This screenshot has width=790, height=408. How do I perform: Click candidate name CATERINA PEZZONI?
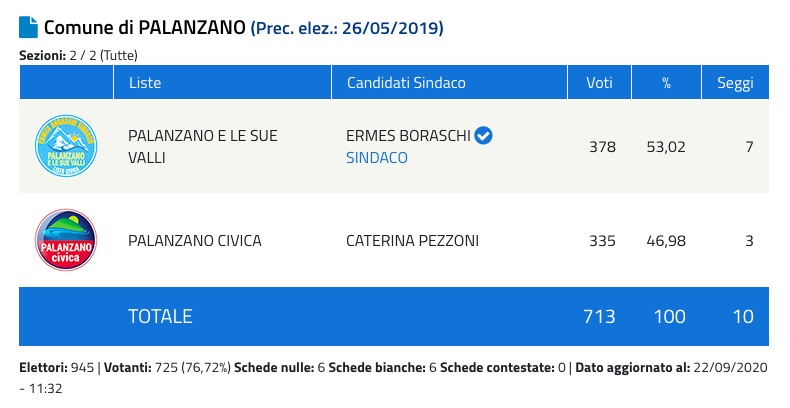[x=414, y=241]
